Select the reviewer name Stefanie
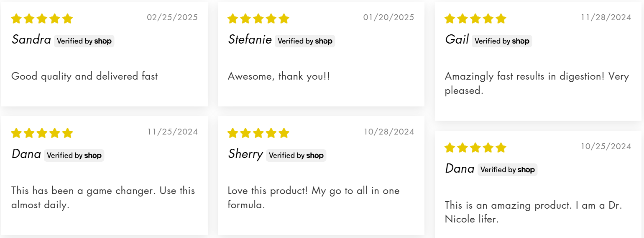This screenshot has height=238, width=644. click(250, 40)
